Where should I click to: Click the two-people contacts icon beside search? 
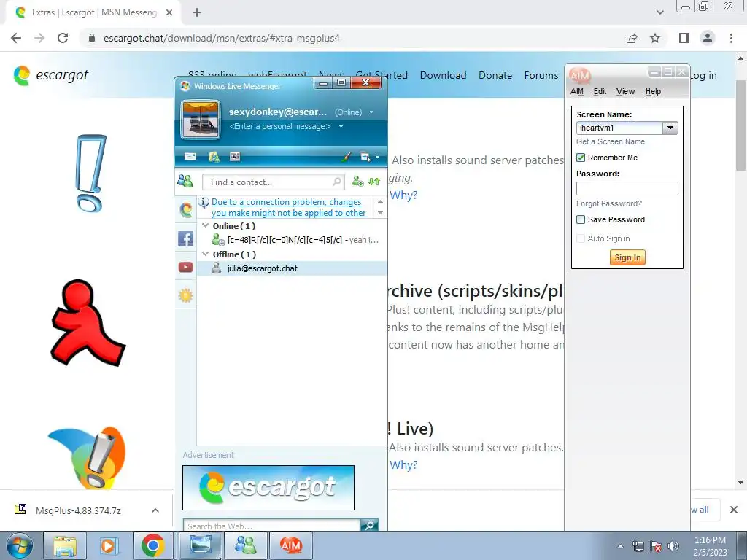(x=185, y=181)
